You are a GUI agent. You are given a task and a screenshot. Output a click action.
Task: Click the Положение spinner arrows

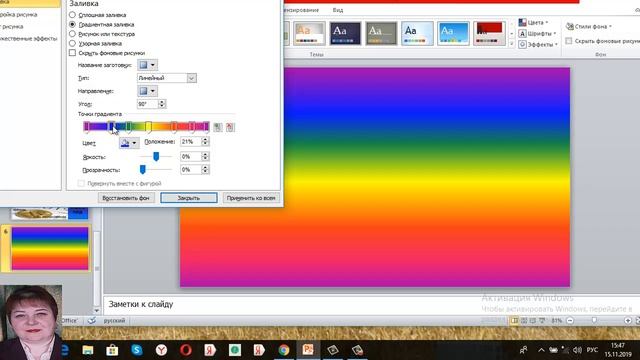pos(205,142)
